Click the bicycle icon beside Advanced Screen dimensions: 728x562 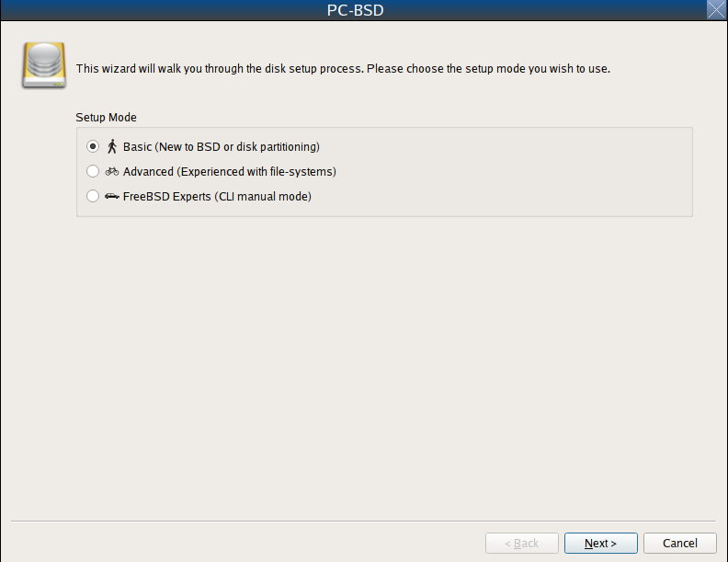[x=112, y=171]
